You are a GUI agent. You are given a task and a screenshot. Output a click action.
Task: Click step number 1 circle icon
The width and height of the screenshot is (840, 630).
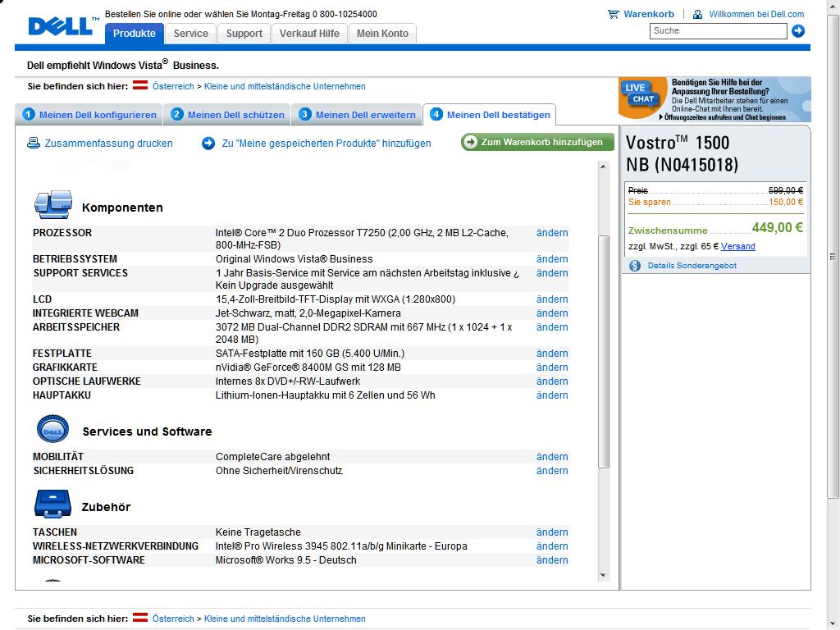point(29,114)
